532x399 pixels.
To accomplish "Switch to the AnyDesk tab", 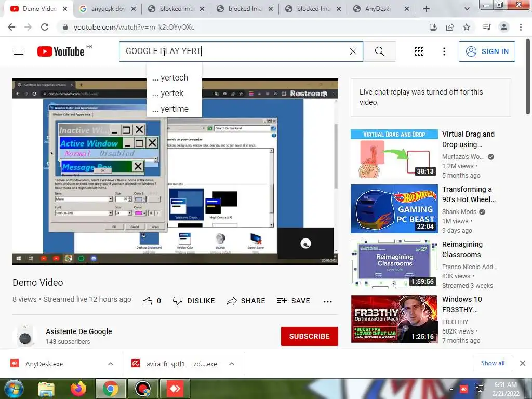I will [381, 9].
